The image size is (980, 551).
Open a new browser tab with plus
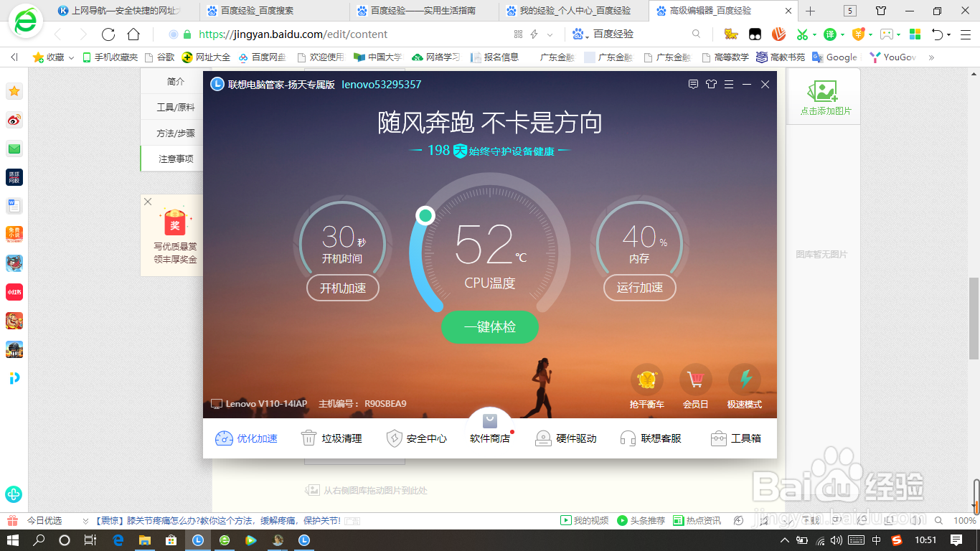click(x=811, y=11)
